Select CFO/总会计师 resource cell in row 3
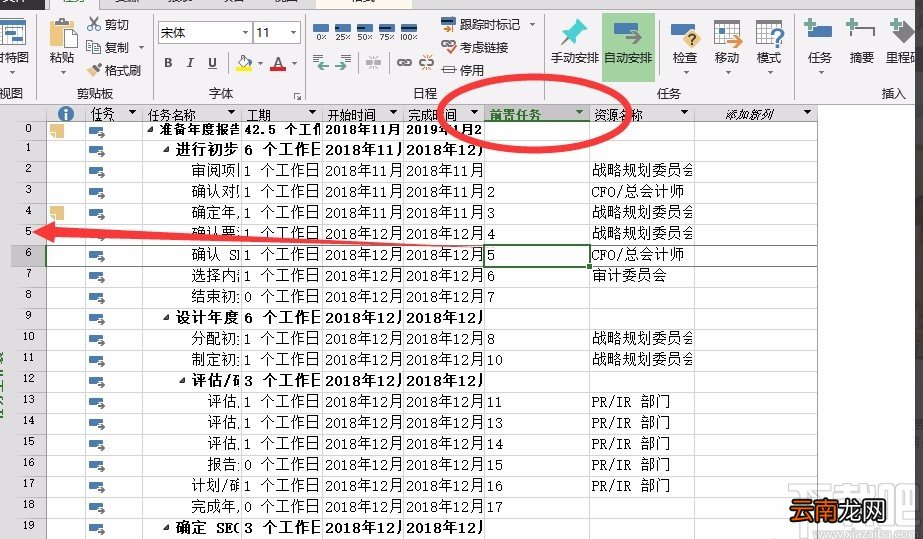The height and width of the screenshot is (539, 923). [x=642, y=192]
